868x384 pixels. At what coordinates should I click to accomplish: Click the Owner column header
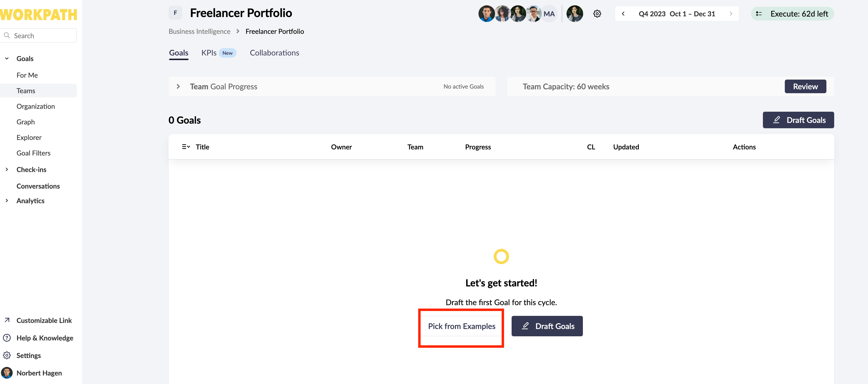point(341,147)
